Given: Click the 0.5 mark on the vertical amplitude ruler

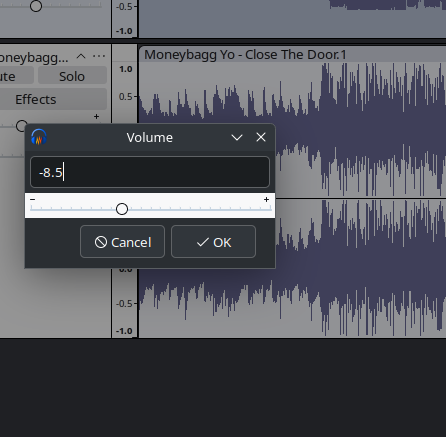Looking at the screenshot, I should tap(126, 97).
